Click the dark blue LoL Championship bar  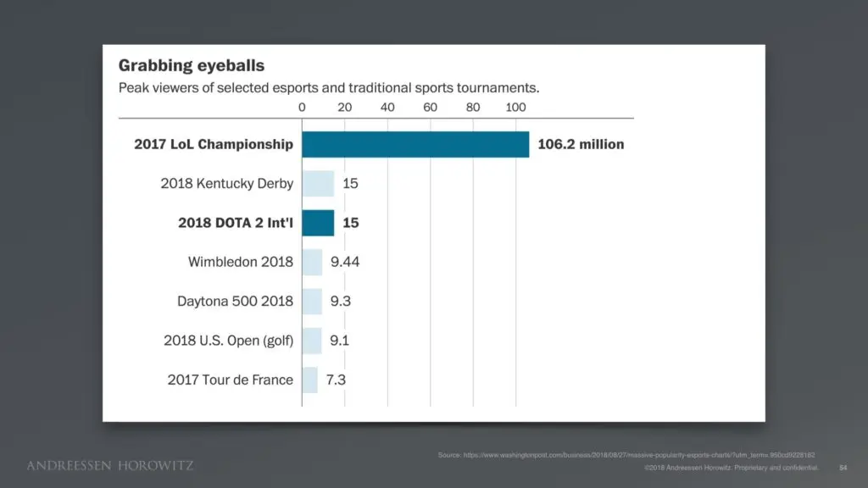click(x=415, y=144)
